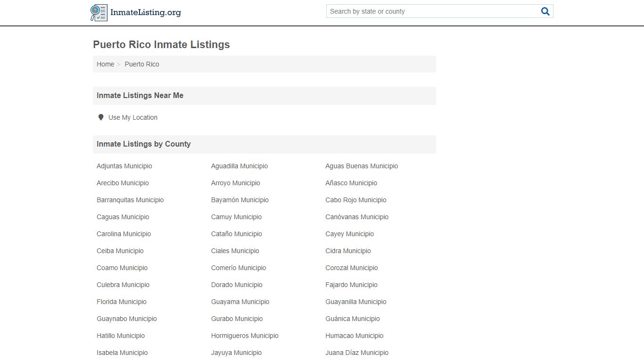Choose Ciales Municipio

pos(235,251)
